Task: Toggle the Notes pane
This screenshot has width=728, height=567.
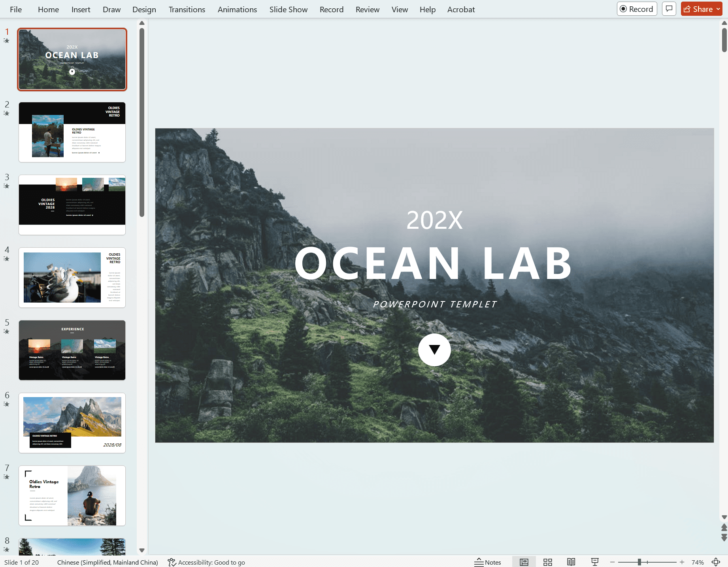Action: (488, 562)
